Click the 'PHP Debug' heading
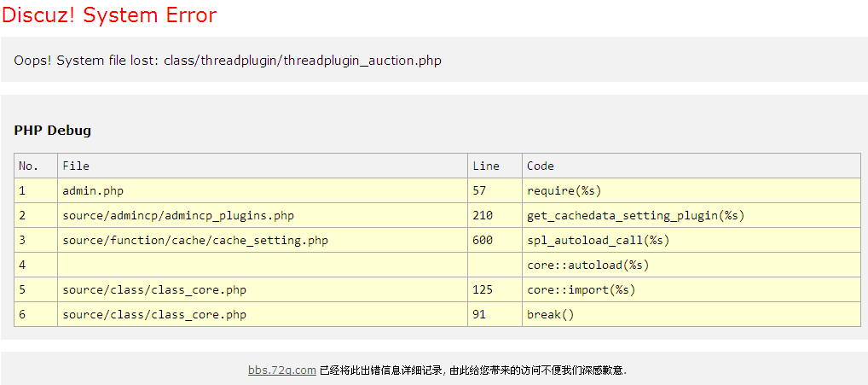 53,131
